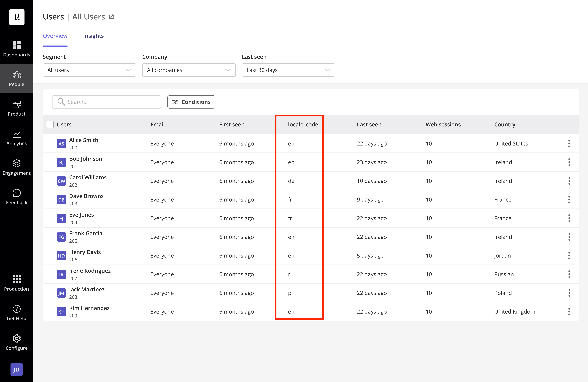Click '23 days ago' in Bob Johnson's row
588x382 pixels.
372,162
